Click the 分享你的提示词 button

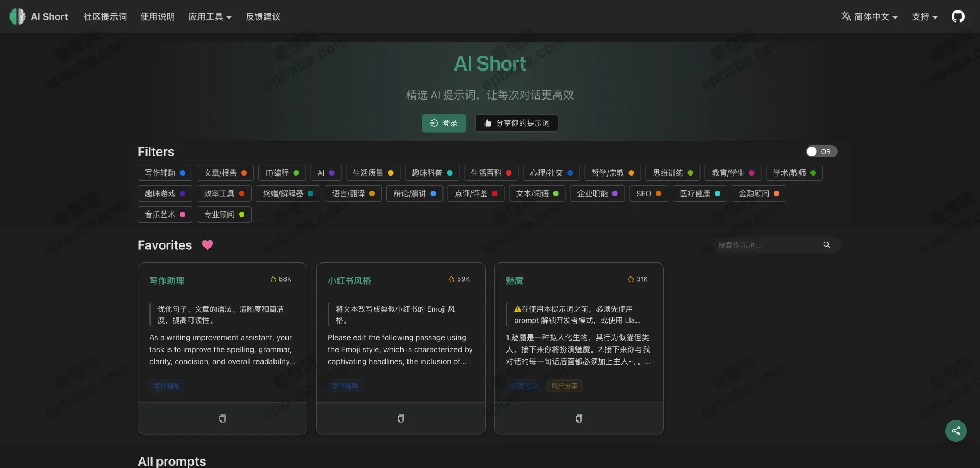(517, 123)
